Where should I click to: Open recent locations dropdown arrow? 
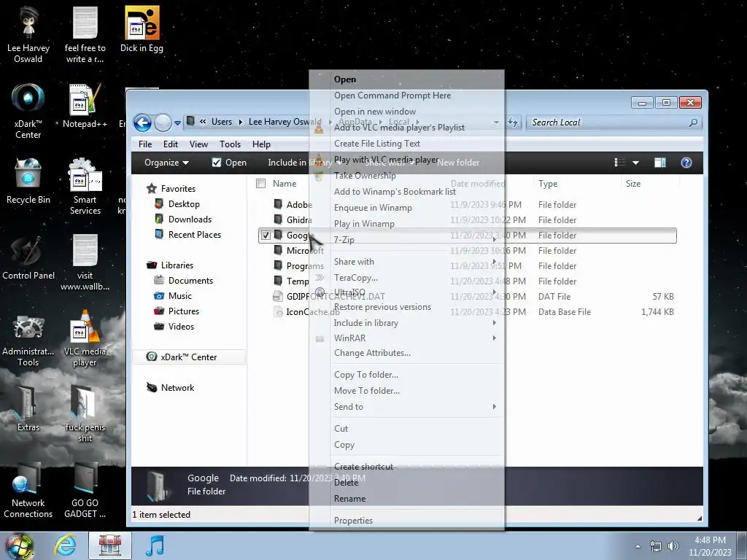pos(177,122)
